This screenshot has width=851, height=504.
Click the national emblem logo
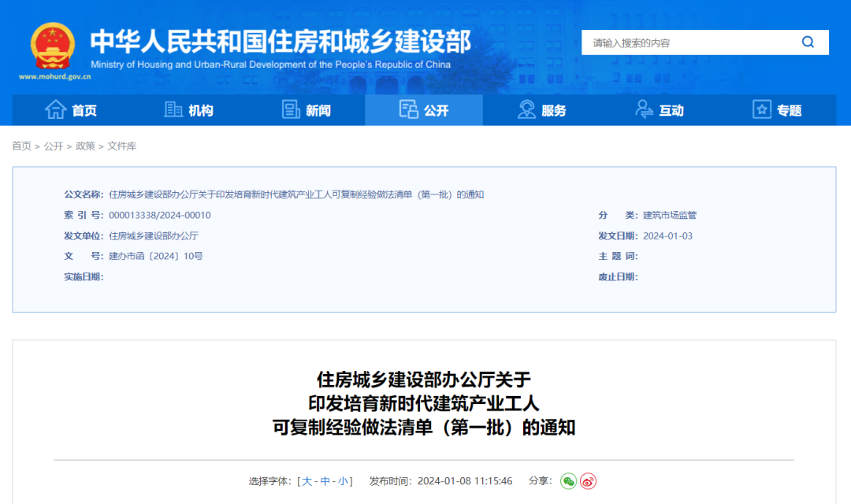[x=53, y=46]
